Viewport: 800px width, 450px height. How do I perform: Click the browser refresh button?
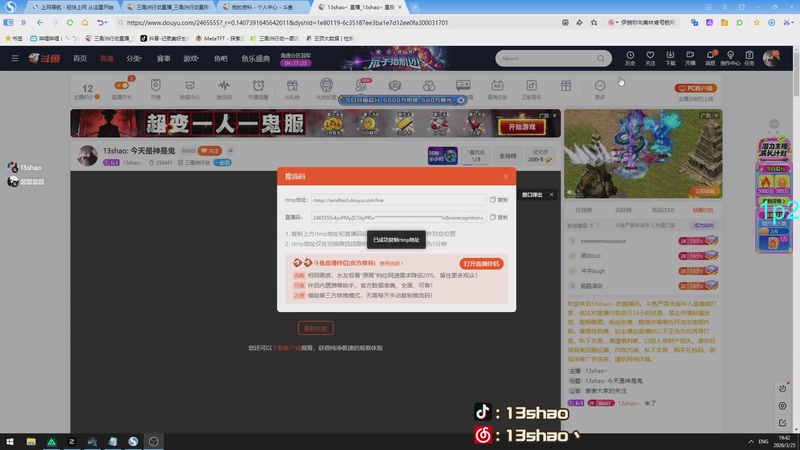point(70,22)
